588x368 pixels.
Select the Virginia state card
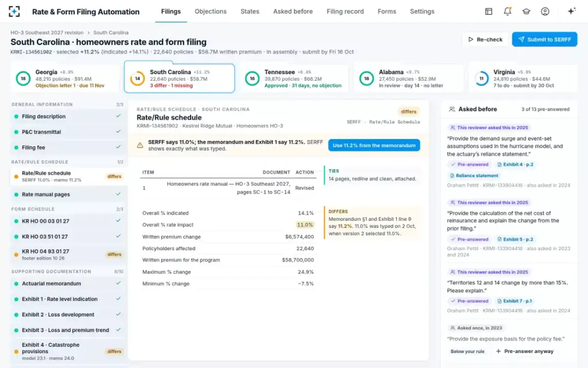pyautogui.click(x=523, y=79)
